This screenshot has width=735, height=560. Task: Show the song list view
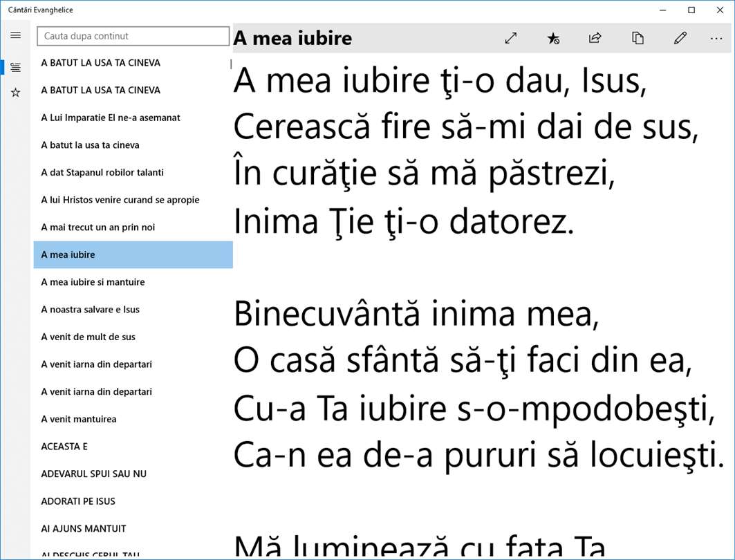(15, 68)
